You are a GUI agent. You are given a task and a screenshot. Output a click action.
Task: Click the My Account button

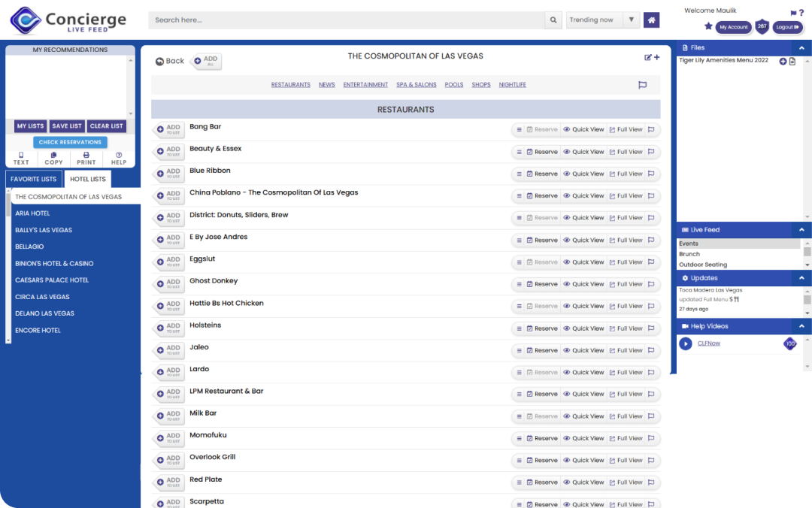point(733,27)
